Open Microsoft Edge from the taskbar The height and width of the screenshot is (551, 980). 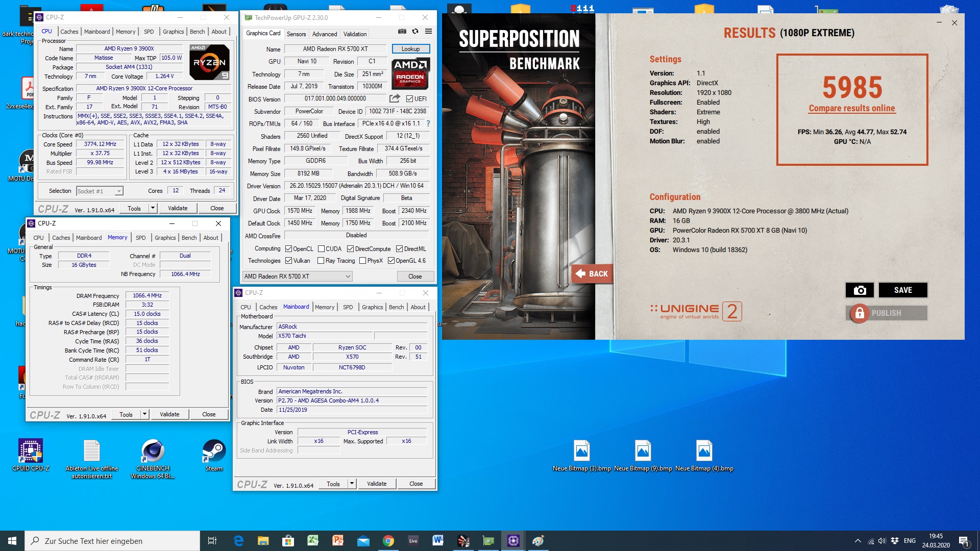[238, 541]
